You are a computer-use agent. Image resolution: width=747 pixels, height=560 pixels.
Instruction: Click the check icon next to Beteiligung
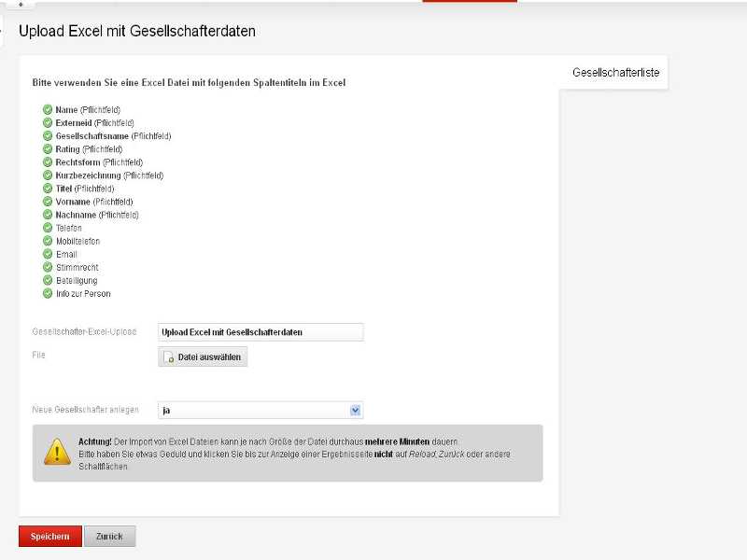48,281
